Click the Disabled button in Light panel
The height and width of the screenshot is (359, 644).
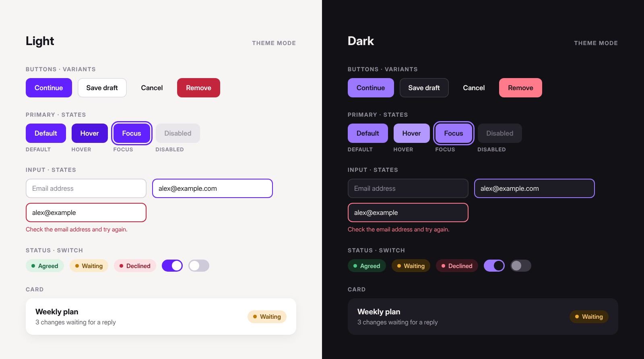[x=178, y=133]
